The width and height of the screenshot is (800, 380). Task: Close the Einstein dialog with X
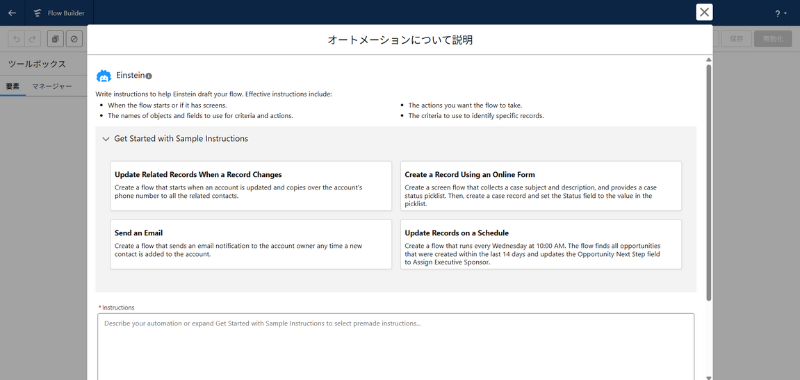pos(704,12)
